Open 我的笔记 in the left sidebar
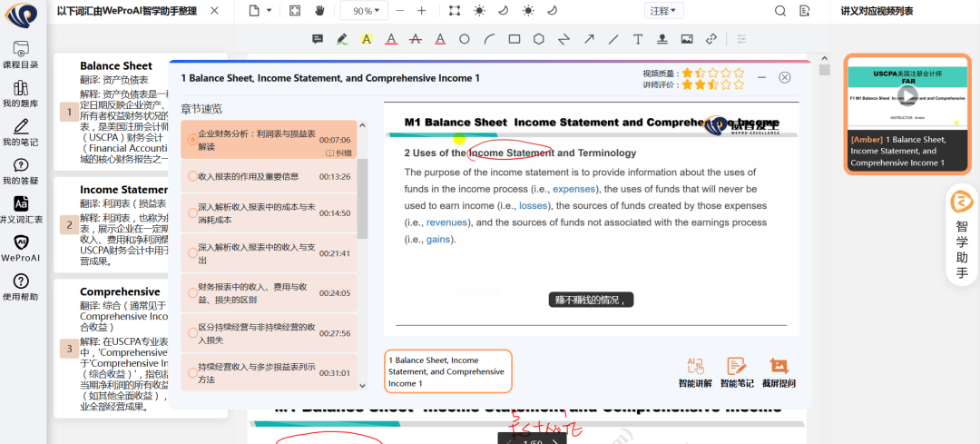The width and height of the screenshot is (980, 444). coord(21,132)
